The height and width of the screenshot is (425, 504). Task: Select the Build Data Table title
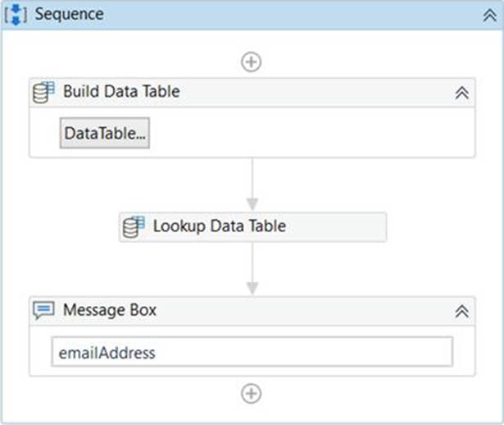tap(121, 92)
